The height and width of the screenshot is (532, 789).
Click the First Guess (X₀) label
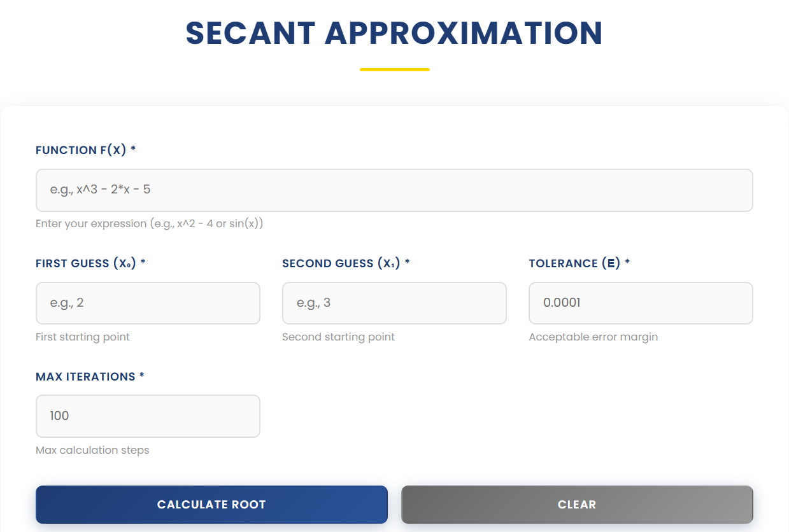pos(85,263)
